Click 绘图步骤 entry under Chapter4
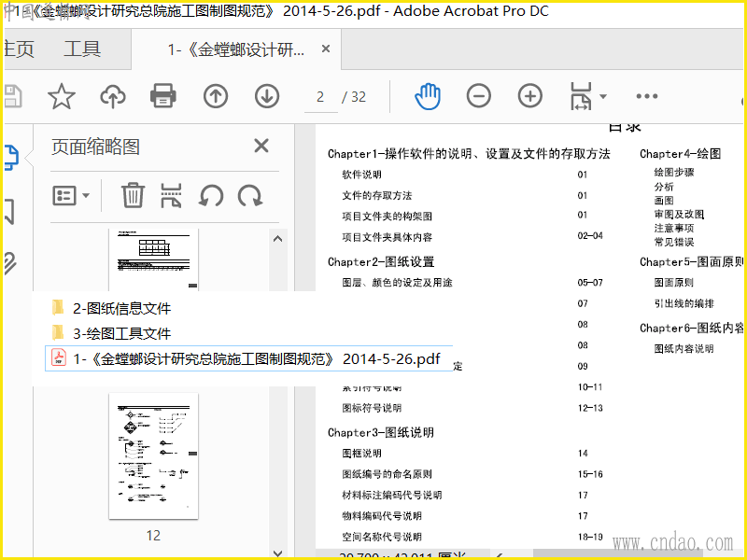The height and width of the screenshot is (560, 747). 673,173
